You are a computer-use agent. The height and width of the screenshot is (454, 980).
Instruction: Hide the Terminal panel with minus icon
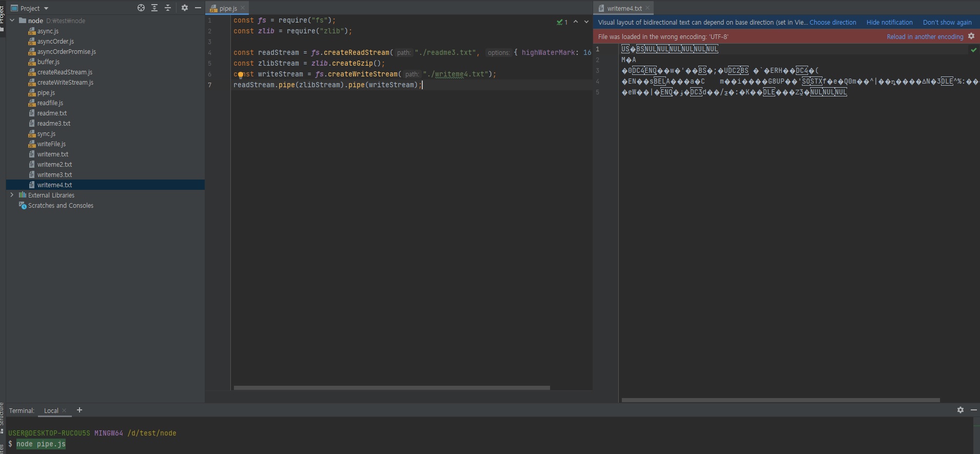[x=973, y=410]
